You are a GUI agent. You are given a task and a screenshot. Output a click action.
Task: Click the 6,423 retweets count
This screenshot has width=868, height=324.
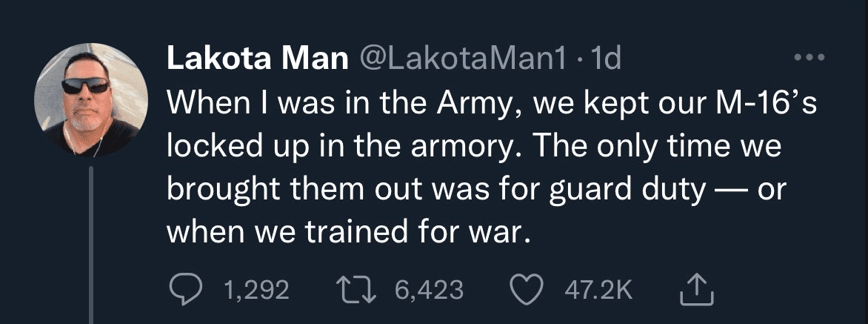tap(429, 291)
